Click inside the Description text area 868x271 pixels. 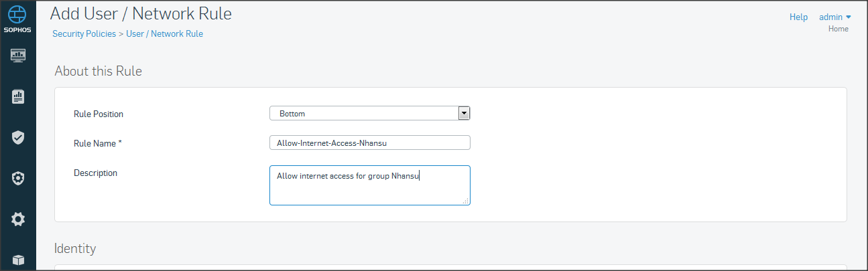tap(369, 187)
